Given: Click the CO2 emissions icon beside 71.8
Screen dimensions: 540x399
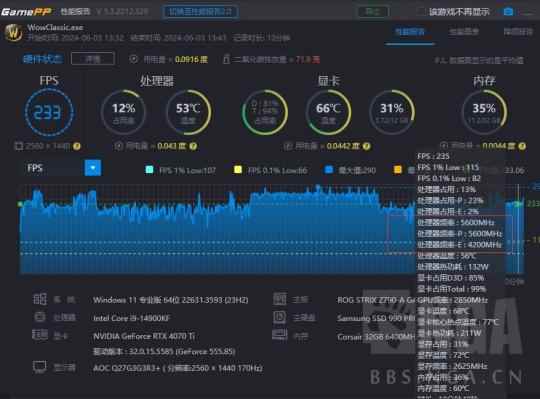Looking at the screenshot, I should [x=226, y=59].
